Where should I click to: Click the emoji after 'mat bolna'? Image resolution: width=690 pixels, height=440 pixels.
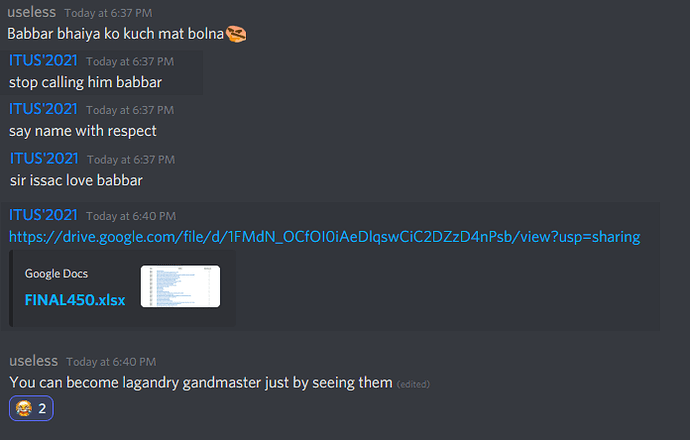click(x=236, y=34)
